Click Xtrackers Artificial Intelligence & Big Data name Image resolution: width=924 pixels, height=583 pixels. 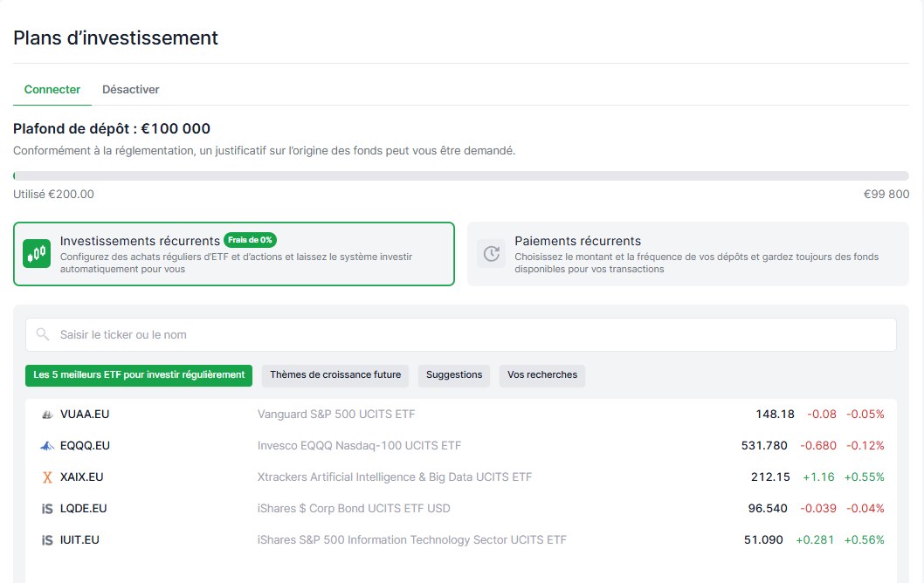[x=395, y=477]
